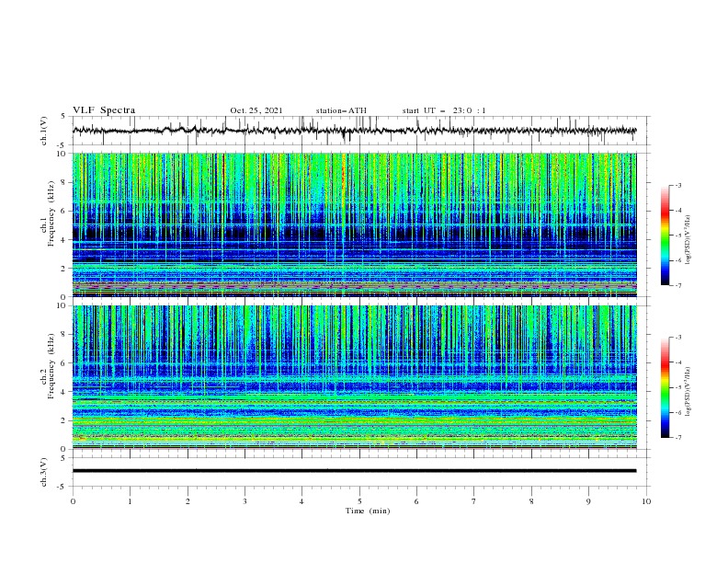Click the ch.2 spectrogram panel
This screenshot has height=563, width=728.
tap(354, 377)
